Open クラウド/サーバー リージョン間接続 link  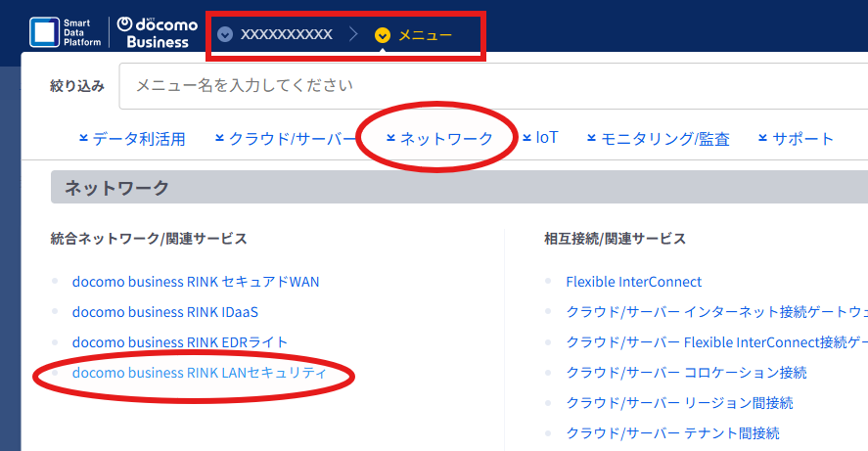tap(679, 403)
